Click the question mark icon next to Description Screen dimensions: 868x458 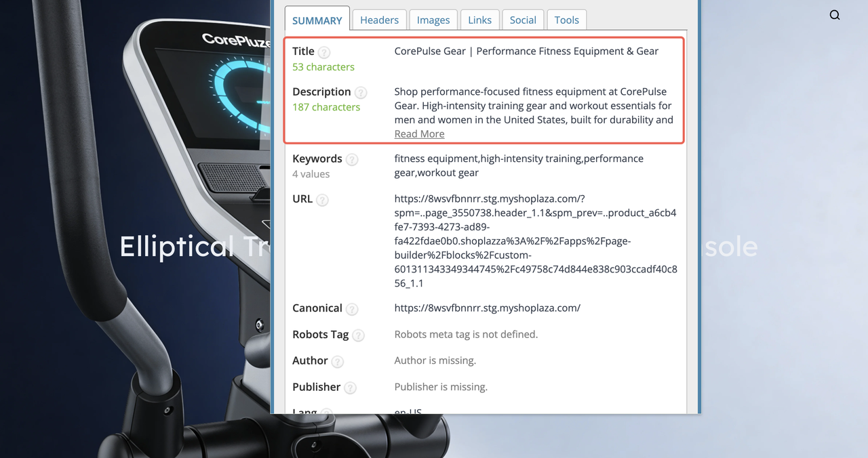360,92
